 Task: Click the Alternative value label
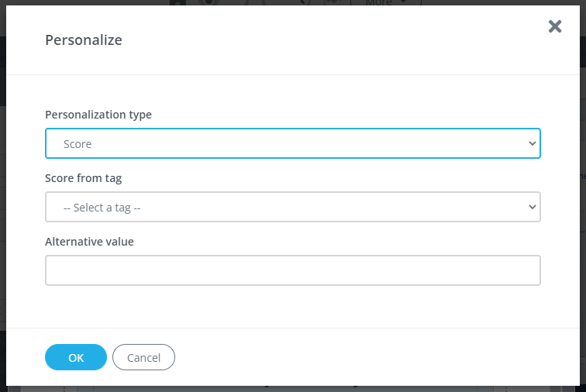[x=89, y=242]
